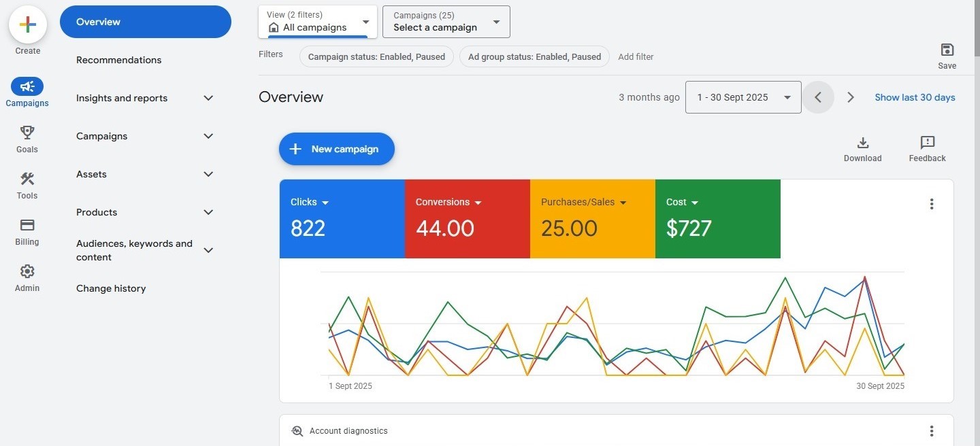Click the Add filter field
Viewport: 980px width, 446px height.
tap(636, 57)
